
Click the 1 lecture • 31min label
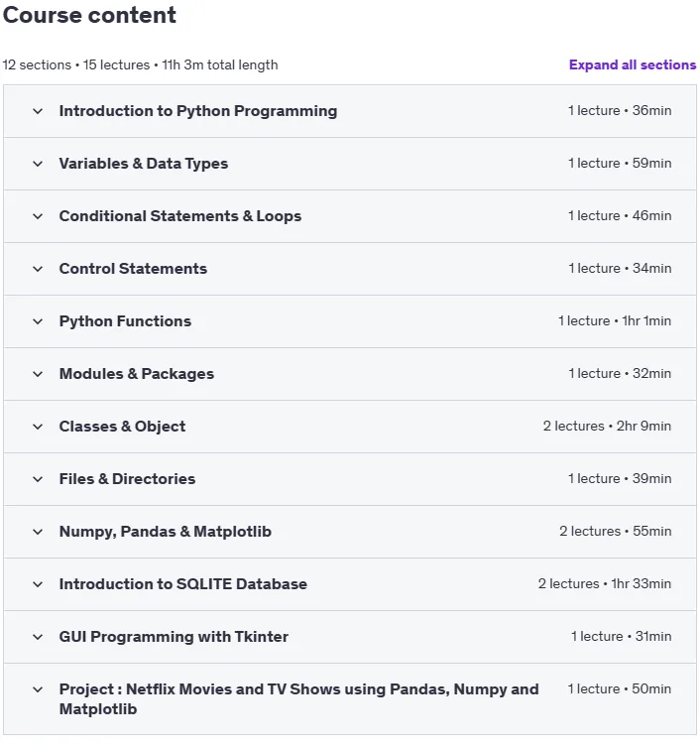(x=621, y=636)
